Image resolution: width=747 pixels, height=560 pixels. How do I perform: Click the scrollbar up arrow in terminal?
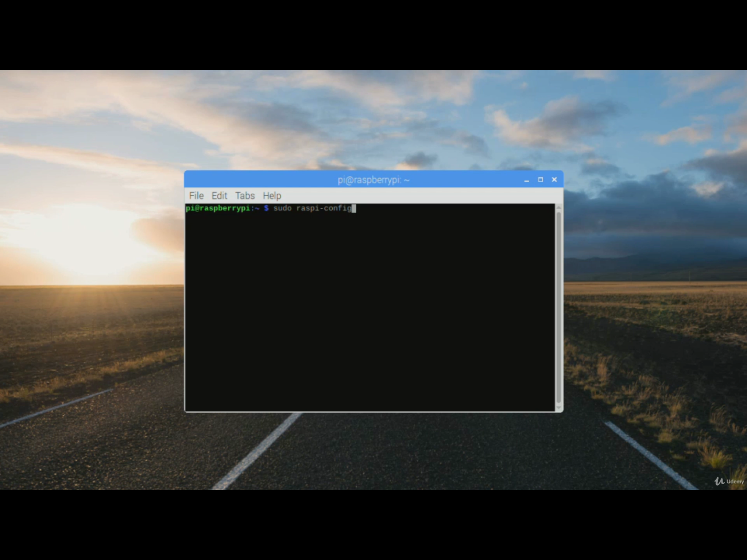pos(558,207)
